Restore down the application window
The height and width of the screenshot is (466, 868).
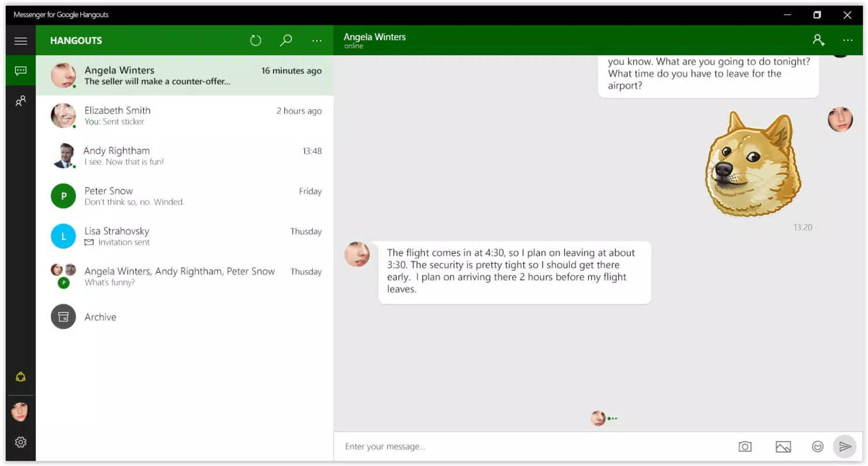click(817, 15)
